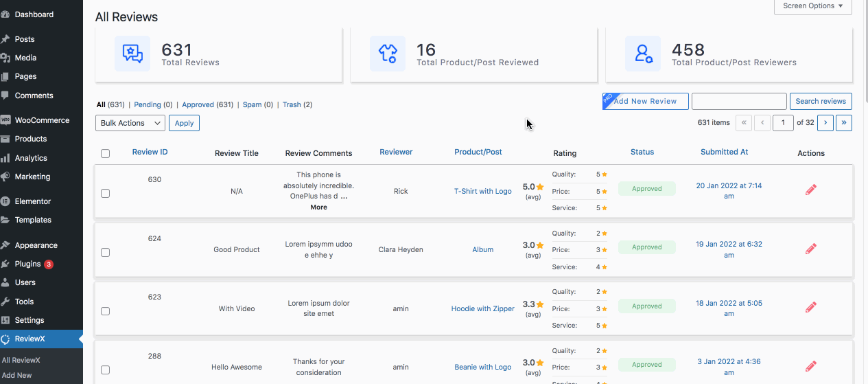Jump to the last page of reviews
This screenshot has width=868, height=384.
pos(844,123)
